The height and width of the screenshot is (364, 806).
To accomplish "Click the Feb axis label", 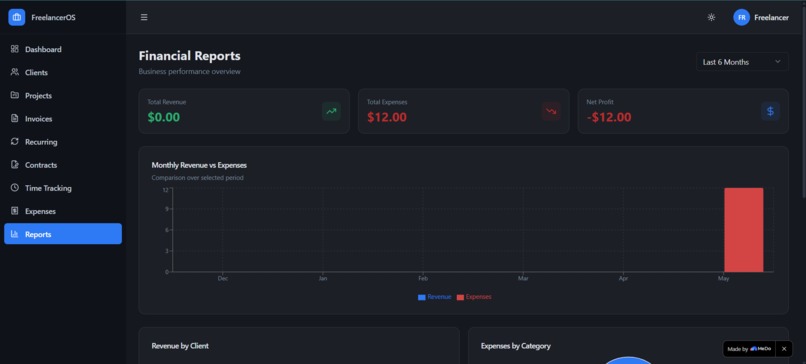I will click(x=423, y=279).
